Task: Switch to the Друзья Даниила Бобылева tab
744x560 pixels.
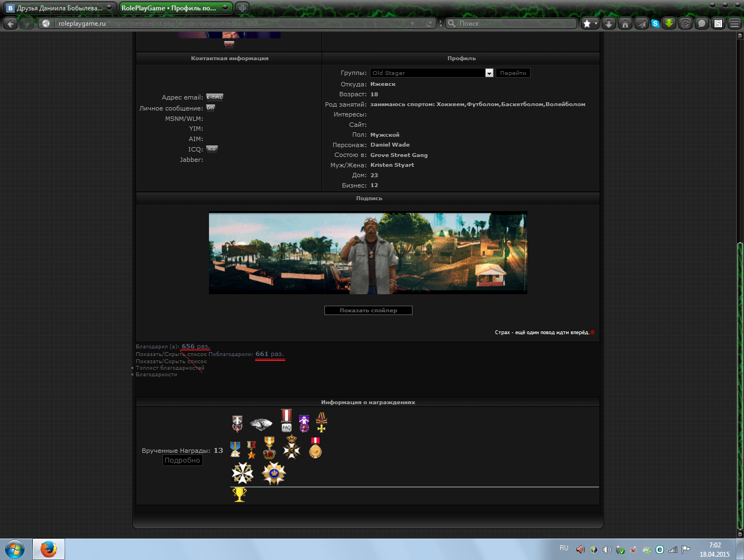Action: click(x=59, y=8)
